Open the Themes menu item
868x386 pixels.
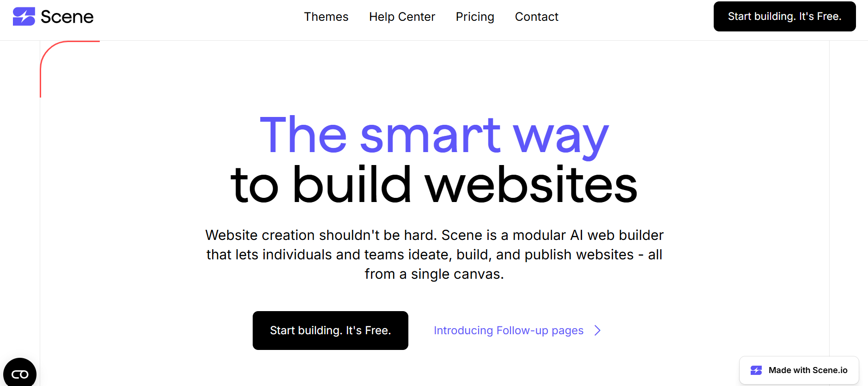[326, 17]
